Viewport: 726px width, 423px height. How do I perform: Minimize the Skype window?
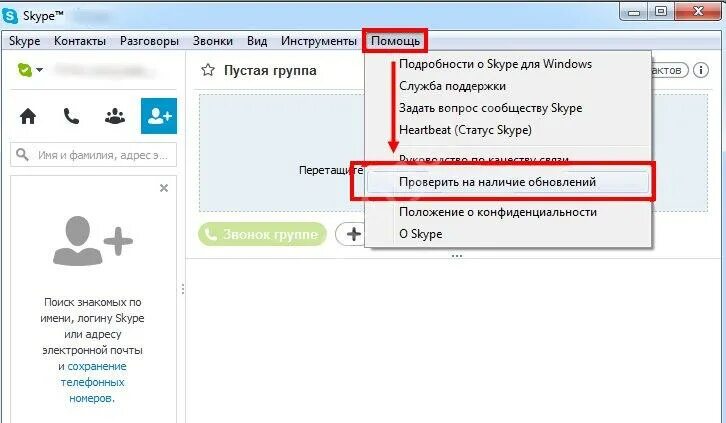coord(634,12)
